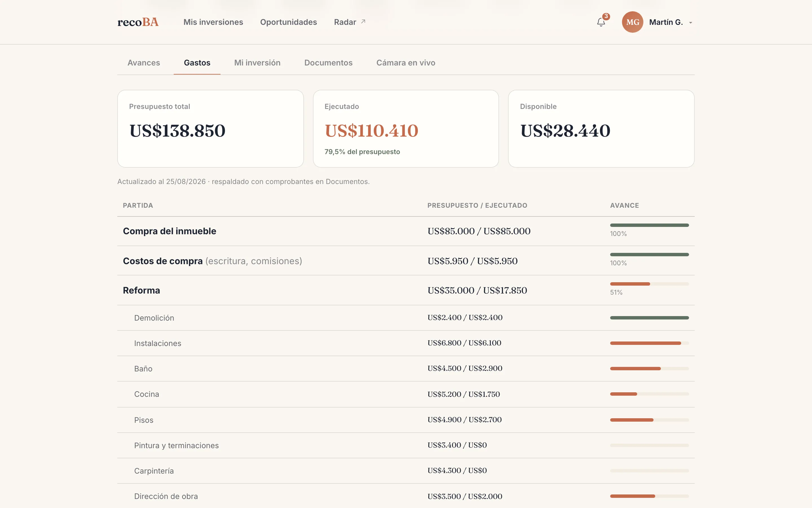Open the Documentos tab
The image size is (812, 508).
328,63
